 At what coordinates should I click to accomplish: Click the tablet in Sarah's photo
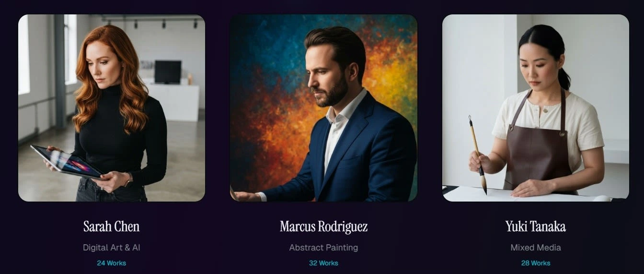tap(66, 162)
